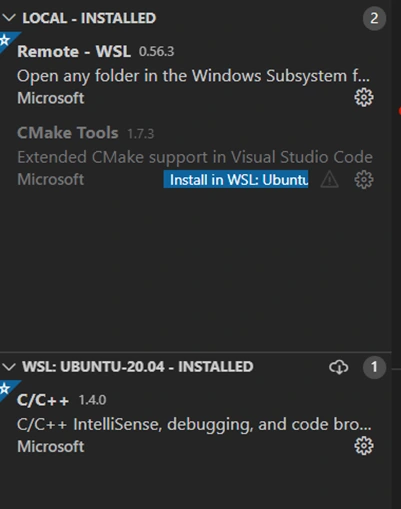The height and width of the screenshot is (509, 401).
Task: Click the cloud download icon in WSL header
Action: [339, 367]
